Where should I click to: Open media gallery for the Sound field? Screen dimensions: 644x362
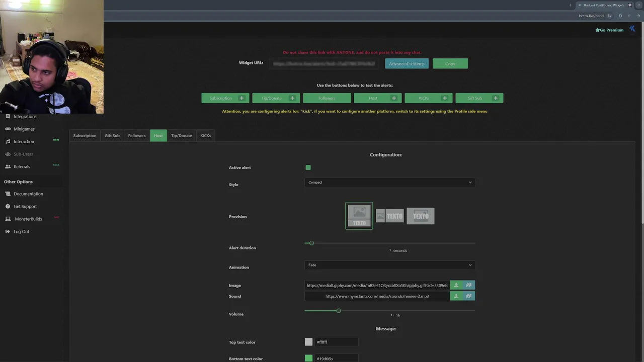469,296
